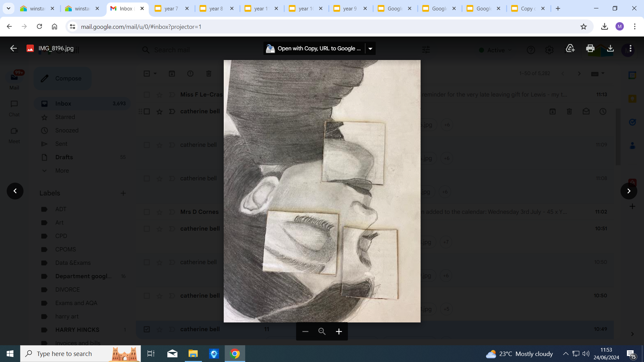Zoom in on the image
The image size is (644, 362).
click(x=339, y=331)
